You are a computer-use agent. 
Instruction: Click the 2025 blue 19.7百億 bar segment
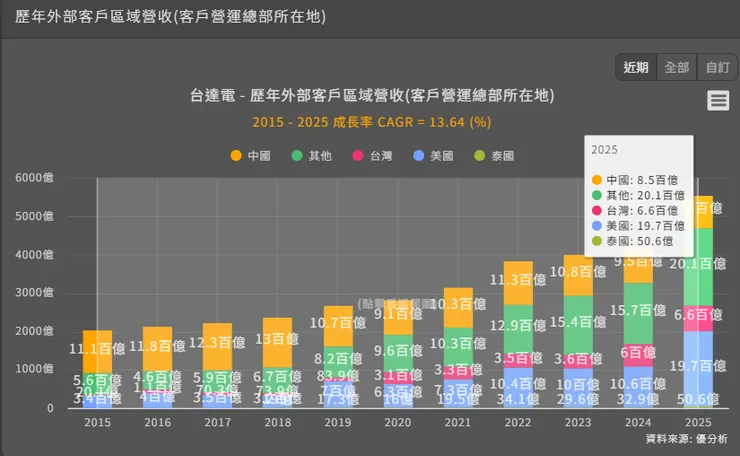coord(698,369)
